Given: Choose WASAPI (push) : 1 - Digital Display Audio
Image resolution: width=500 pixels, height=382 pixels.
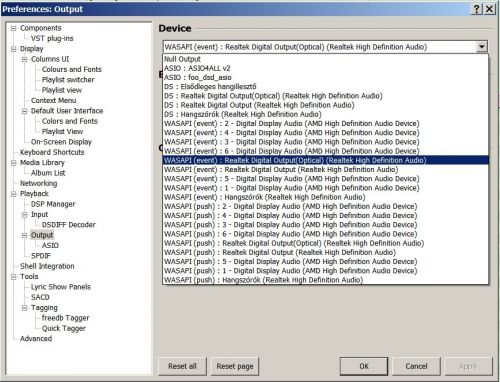Looking at the screenshot, I should pos(326,271).
